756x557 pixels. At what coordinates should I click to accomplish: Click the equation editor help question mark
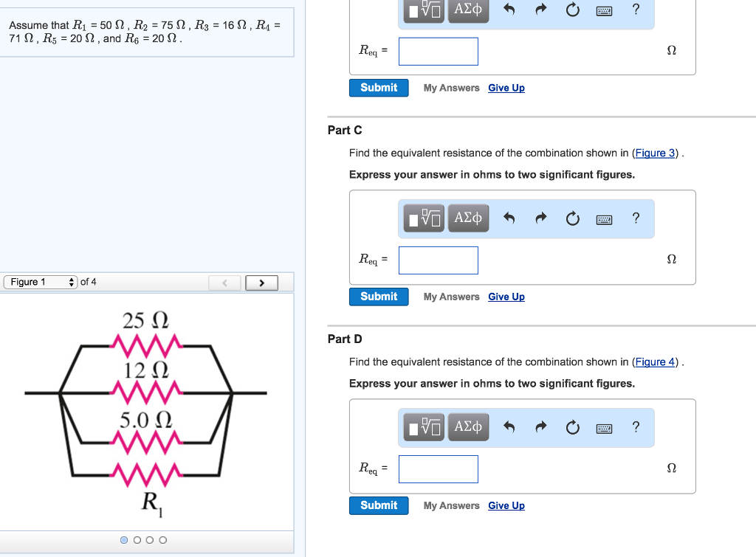(x=636, y=218)
